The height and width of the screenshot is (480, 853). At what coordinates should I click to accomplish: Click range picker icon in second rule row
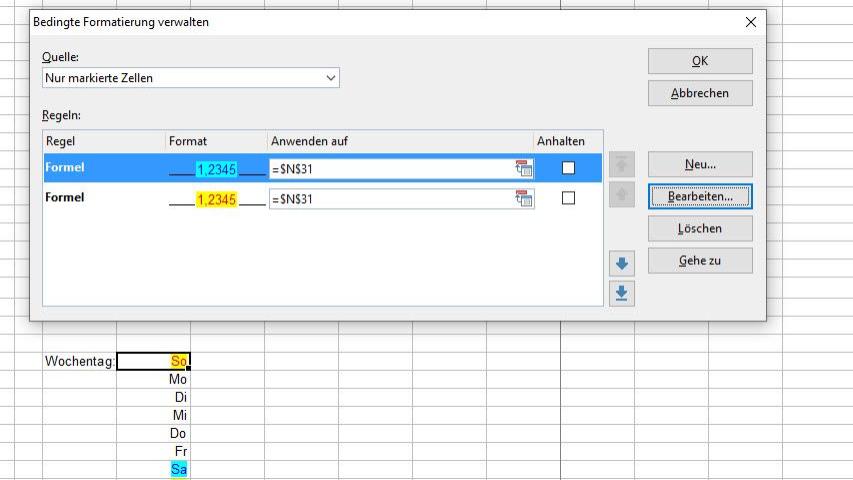click(x=524, y=199)
